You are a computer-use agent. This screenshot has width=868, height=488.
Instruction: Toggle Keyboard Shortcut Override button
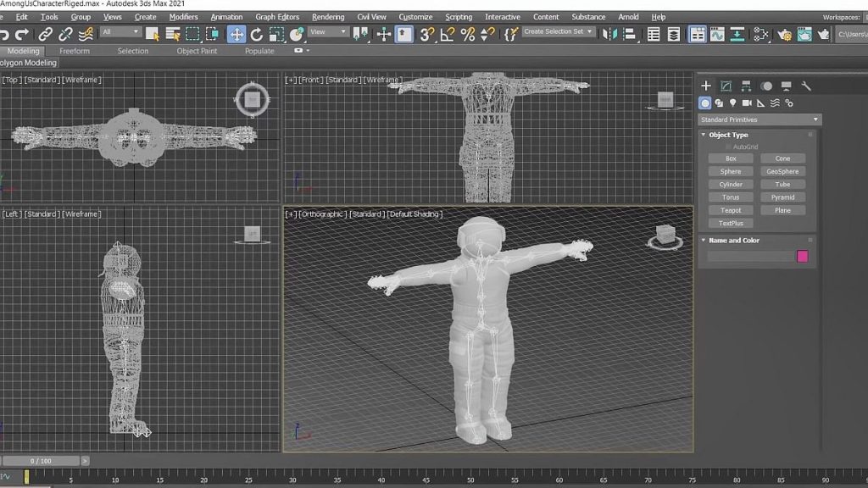pyautogui.click(x=404, y=35)
